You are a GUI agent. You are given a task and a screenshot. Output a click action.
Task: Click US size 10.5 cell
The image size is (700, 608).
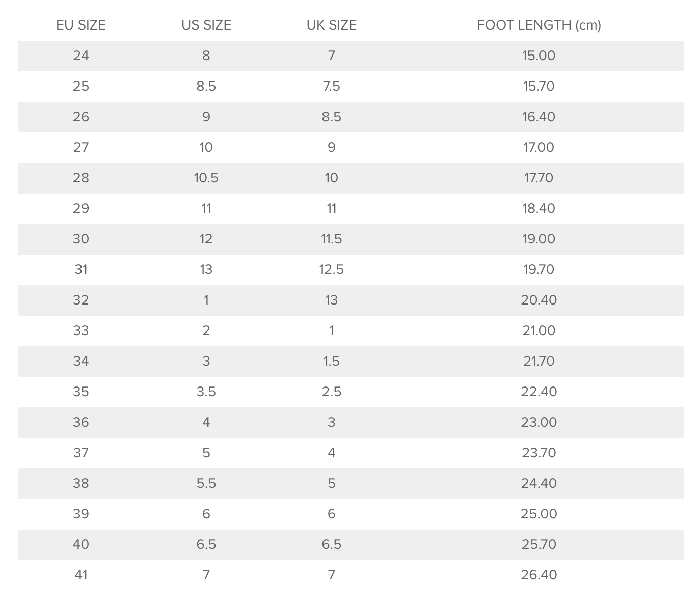(x=206, y=178)
